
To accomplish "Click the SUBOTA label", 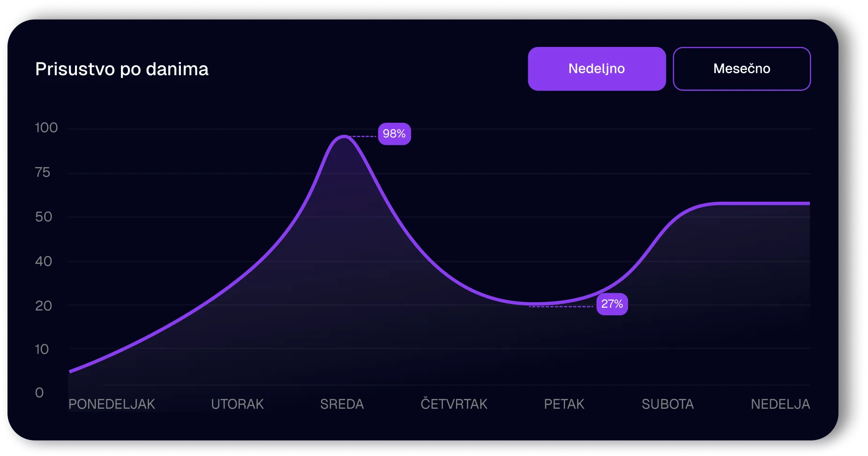I will (668, 404).
